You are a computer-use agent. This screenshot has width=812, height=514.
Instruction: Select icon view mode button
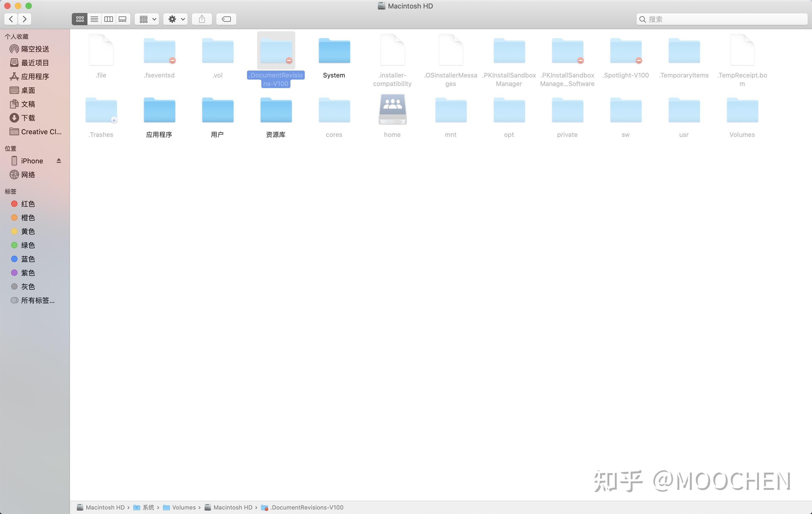click(x=80, y=19)
